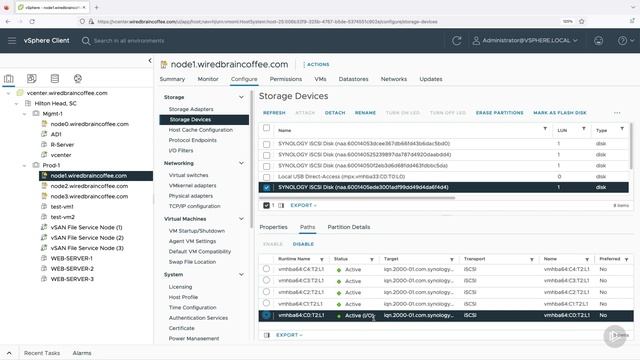Open the ACTIONS menu for node1

(x=316, y=64)
